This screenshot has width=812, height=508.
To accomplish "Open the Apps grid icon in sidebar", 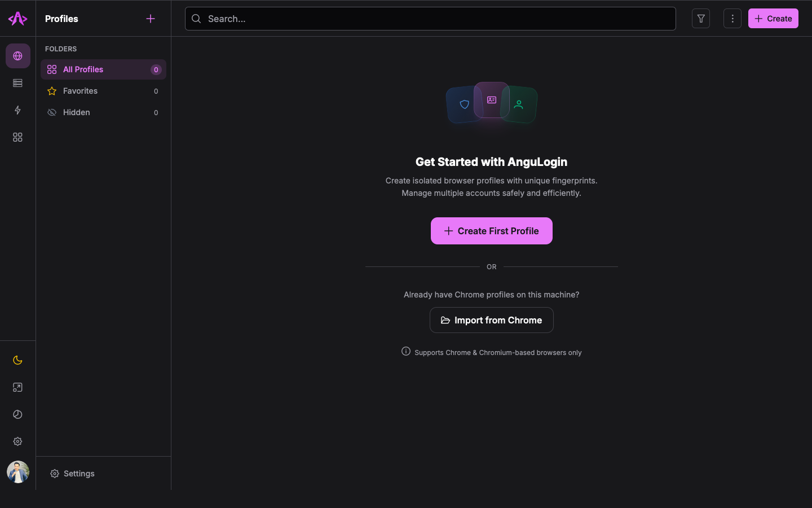I will tap(17, 137).
